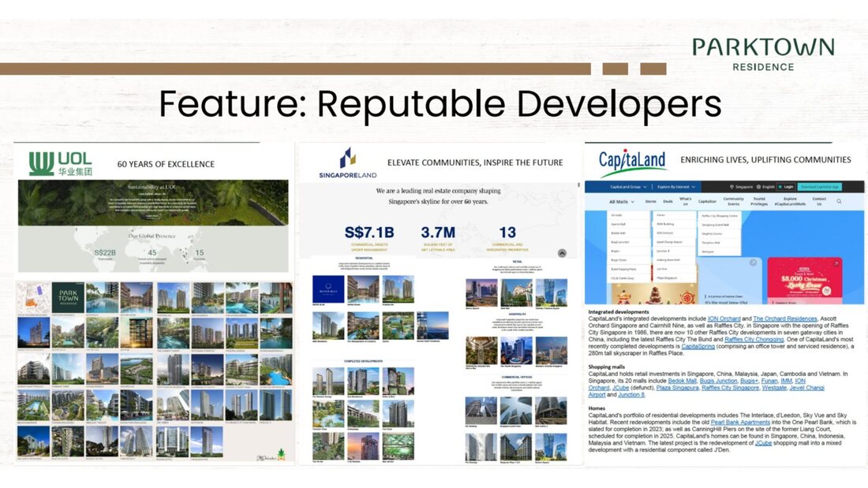Viewport: 868px width, 488px height.
Task: Click the arrow icon on the blue promo card
Action: [x=753, y=263]
